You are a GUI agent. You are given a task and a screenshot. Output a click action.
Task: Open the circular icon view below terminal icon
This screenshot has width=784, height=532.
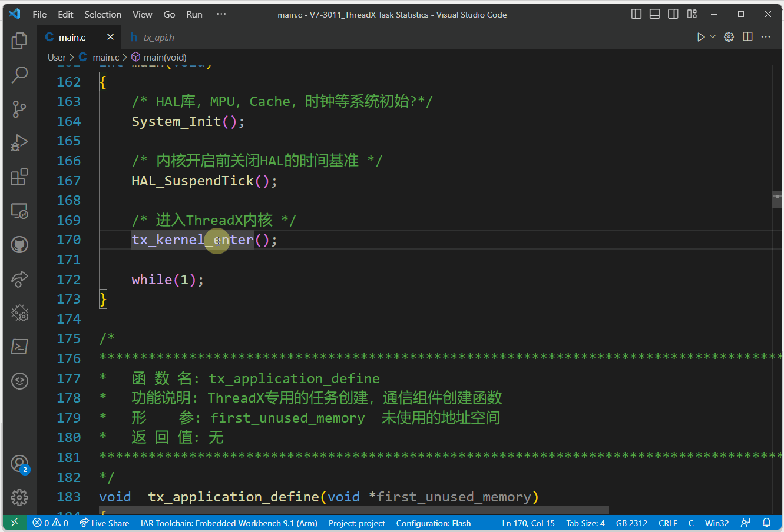point(19,381)
